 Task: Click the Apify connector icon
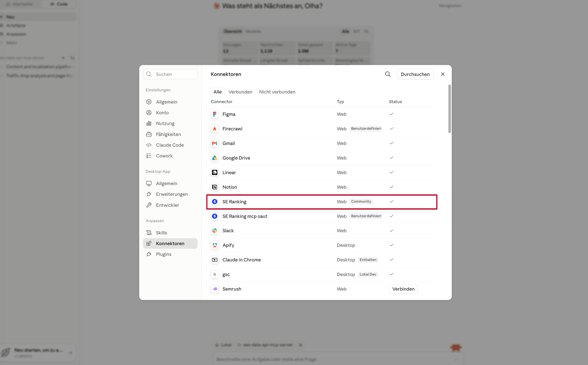(215, 245)
